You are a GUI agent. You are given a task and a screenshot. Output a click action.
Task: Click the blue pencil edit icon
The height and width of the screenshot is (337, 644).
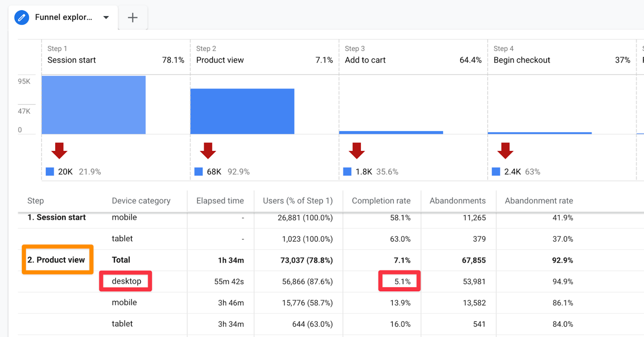(22, 17)
